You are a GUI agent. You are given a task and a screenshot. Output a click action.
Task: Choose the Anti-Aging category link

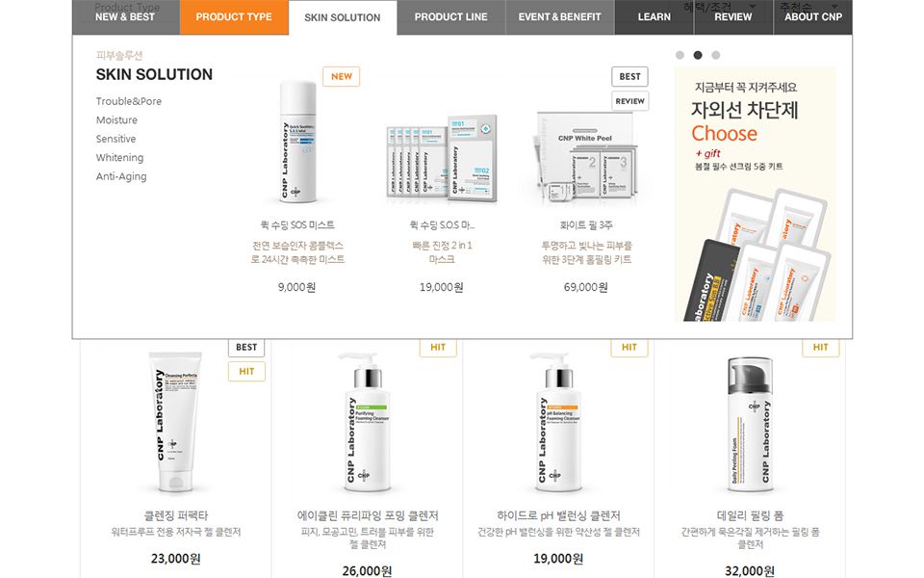click(121, 177)
